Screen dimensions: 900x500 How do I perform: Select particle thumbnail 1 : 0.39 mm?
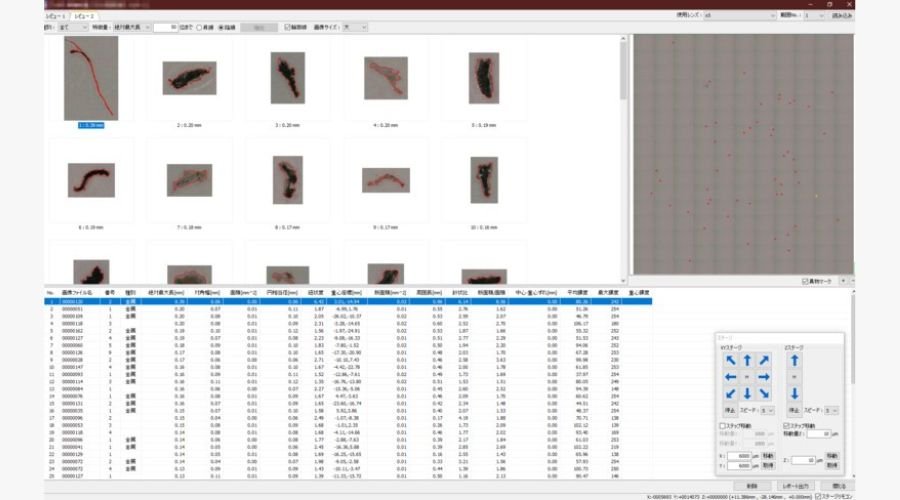tap(91, 78)
